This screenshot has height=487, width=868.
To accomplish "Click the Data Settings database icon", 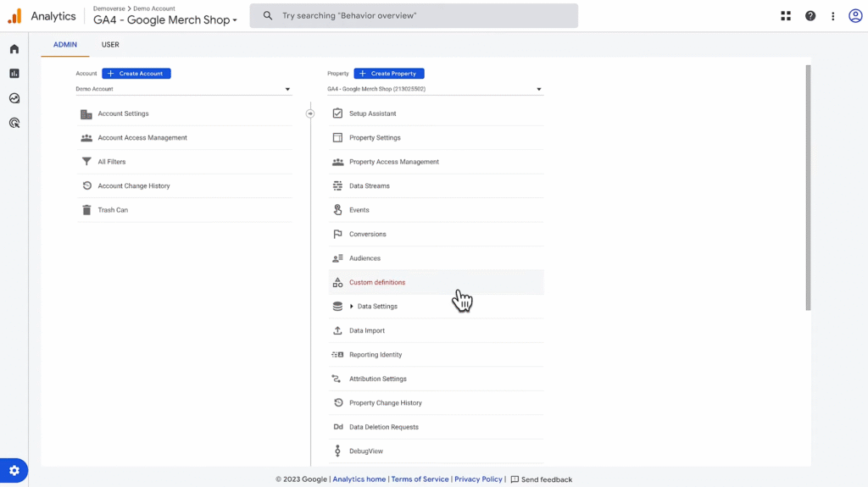I will pos(337,307).
